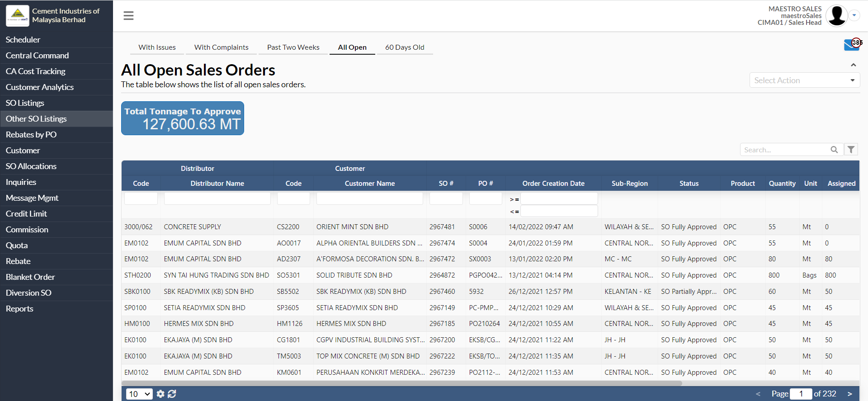Open Blanket Order page
Screen dimensions: 868x401
click(57, 277)
